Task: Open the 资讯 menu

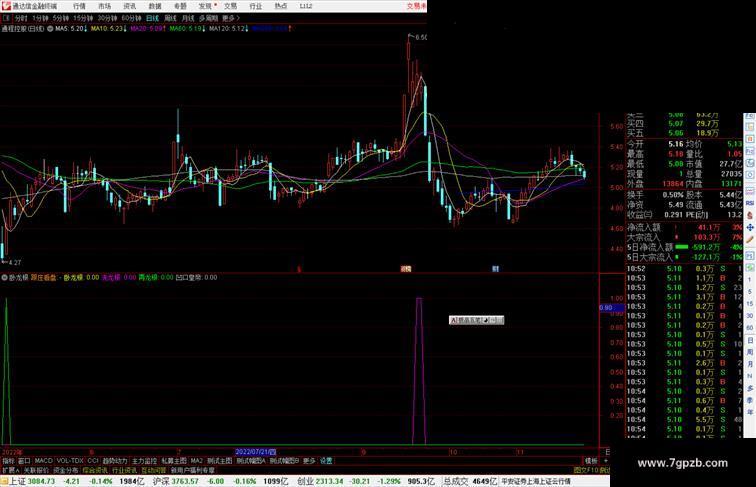Action: coord(129,6)
